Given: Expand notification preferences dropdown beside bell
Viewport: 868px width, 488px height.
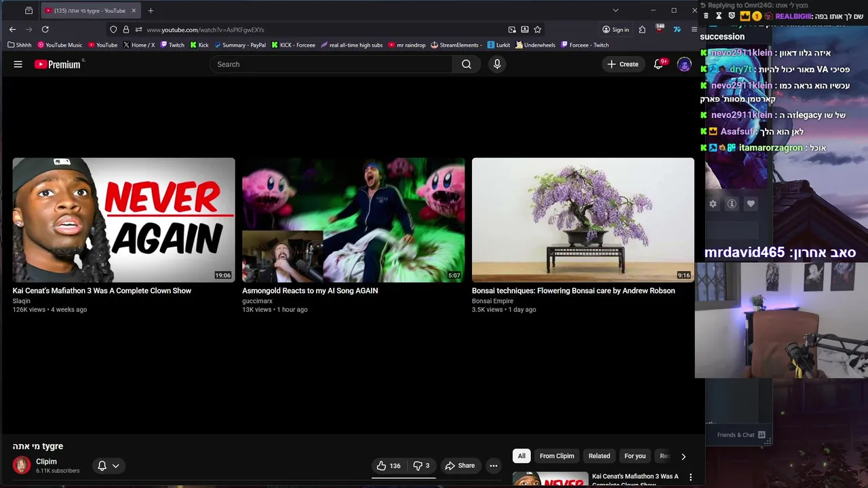Looking at the screenshot, I should click(x=115, y=466).
